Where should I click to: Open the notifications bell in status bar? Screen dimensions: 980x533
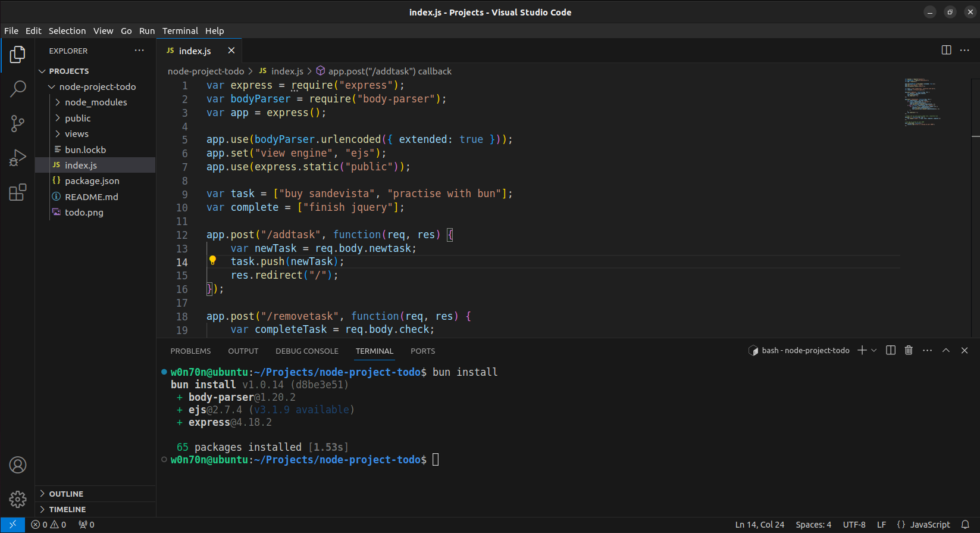[965, 525]
